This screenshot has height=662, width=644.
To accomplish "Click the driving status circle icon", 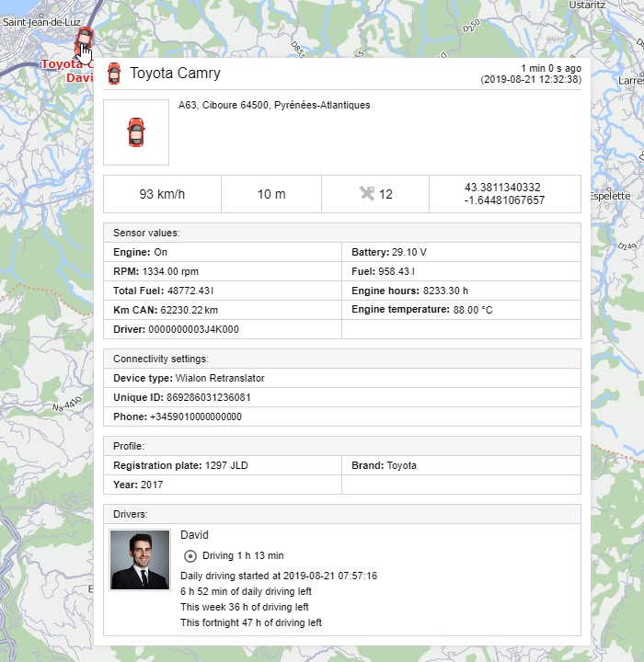I will point(190,556).
